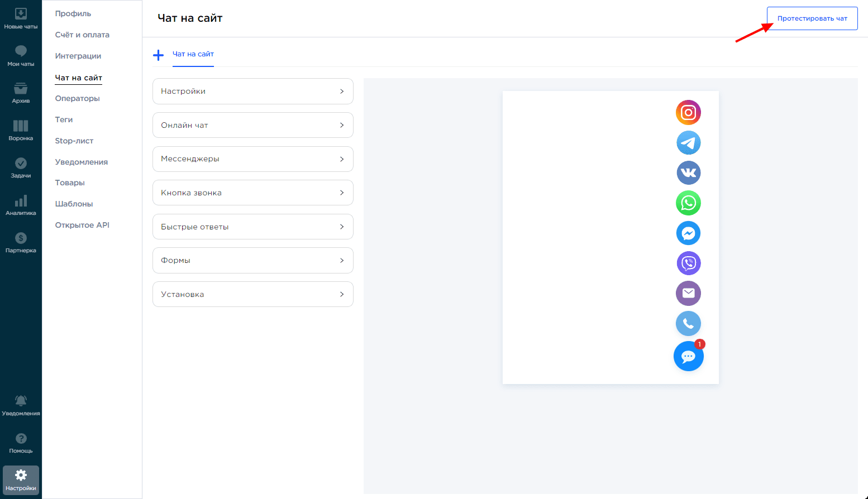
Task: Open Интеграции settings page
Action: 78,56
